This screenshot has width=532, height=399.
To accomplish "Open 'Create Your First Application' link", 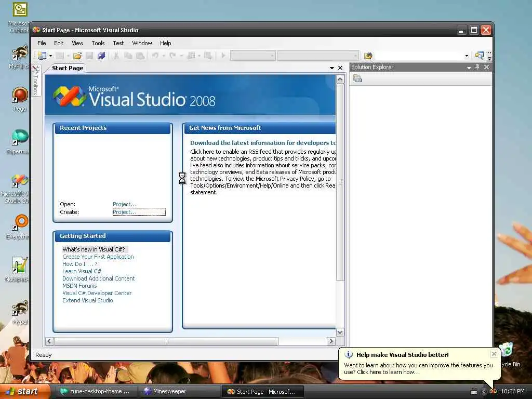I will tap(98, 257).
